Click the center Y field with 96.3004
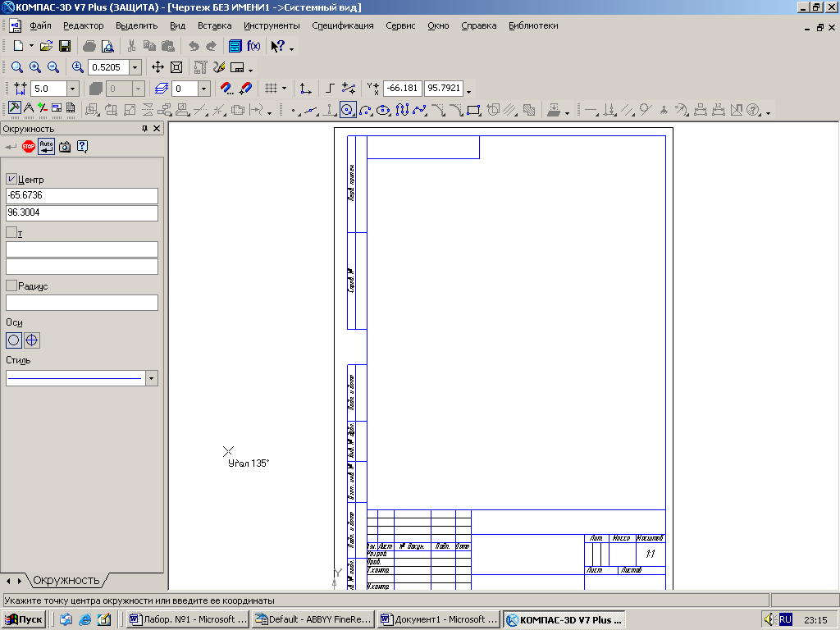 (82, 212)
